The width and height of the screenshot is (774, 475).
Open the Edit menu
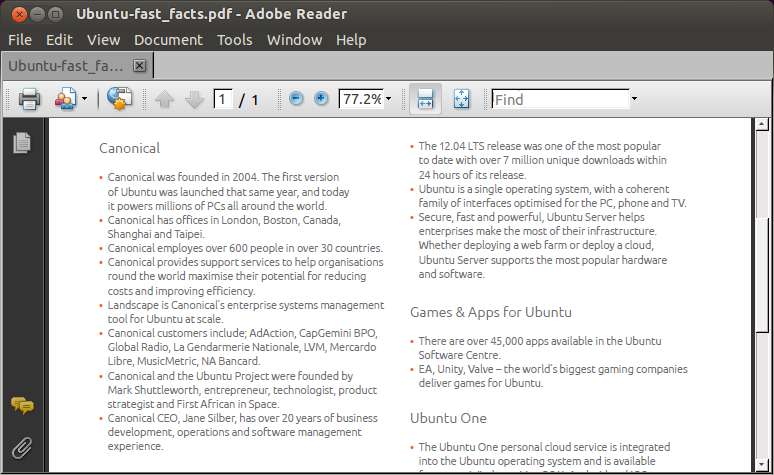coord(59,40)
